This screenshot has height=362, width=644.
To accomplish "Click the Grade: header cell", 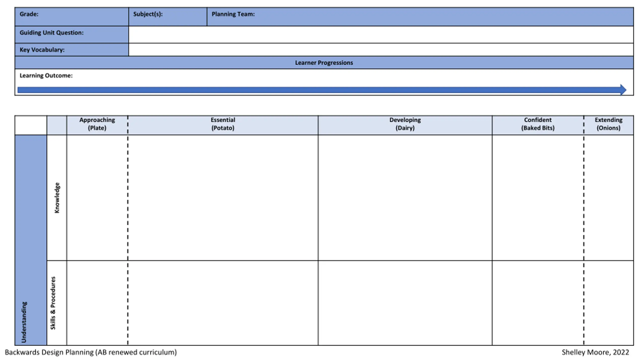I will click(72, 17).
